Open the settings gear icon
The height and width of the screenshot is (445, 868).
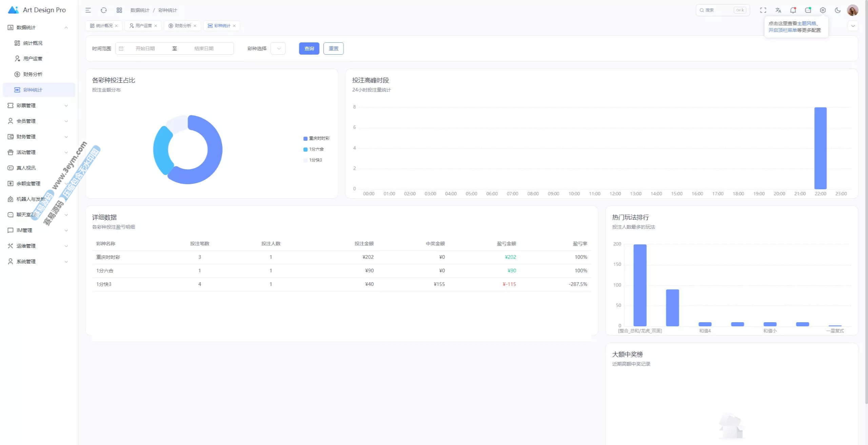[x=823, y=10]
